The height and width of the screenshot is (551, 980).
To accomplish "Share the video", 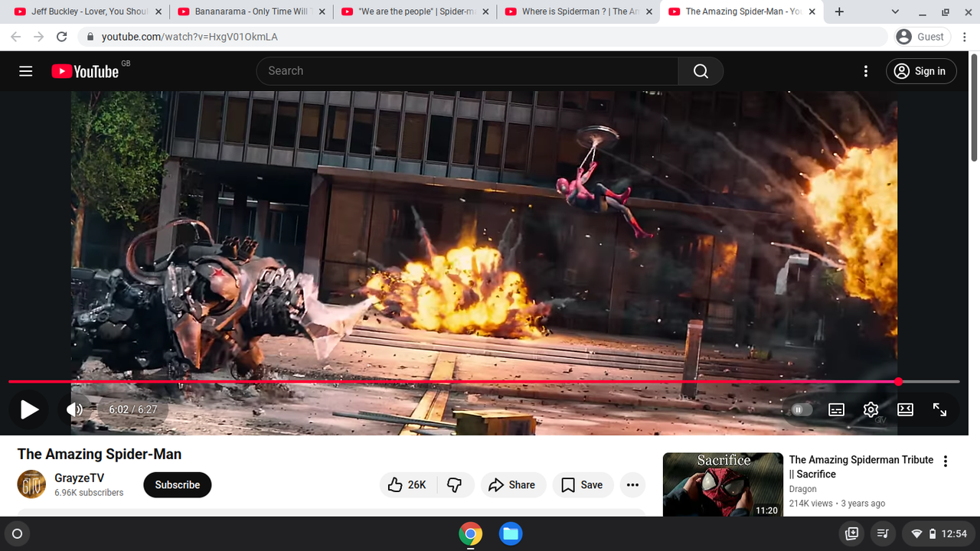I will click(x=512, y=484).
